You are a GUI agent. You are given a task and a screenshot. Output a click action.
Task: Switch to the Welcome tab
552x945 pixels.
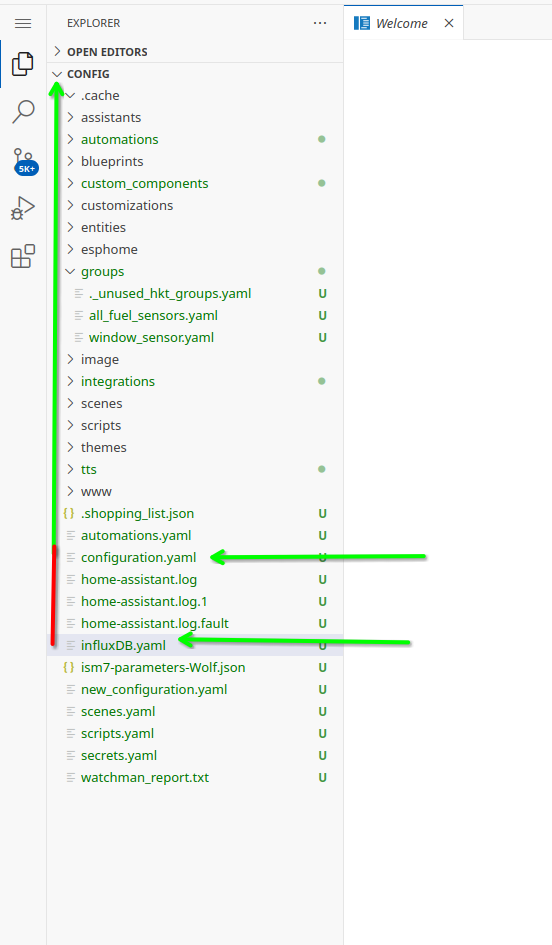pyautogui.click(x=403, y=24)
